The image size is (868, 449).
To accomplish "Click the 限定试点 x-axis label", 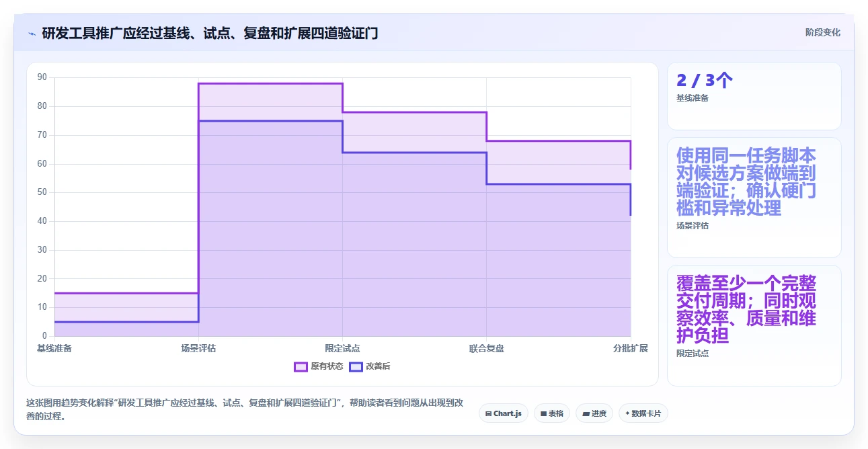I will point(342,348).
